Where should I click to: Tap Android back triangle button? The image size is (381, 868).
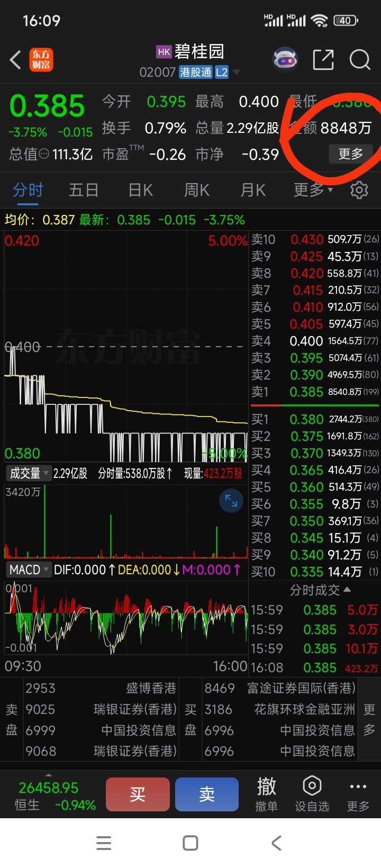click(276, 843)
